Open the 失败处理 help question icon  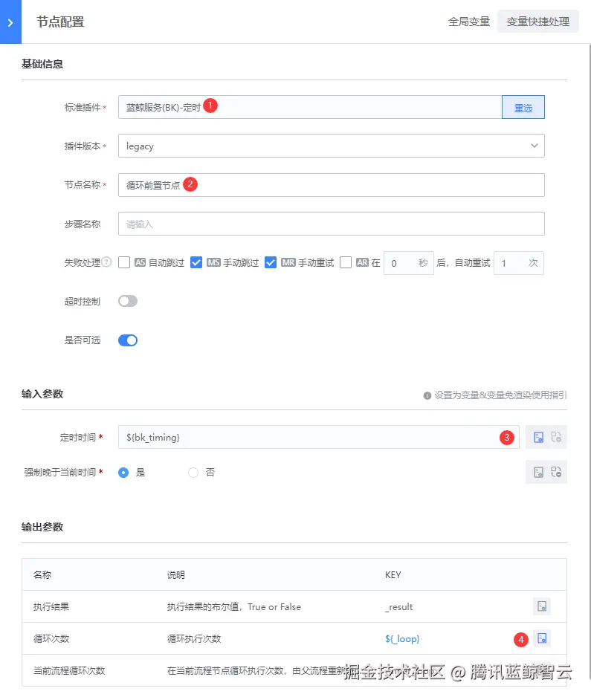[x=106, y=262]
